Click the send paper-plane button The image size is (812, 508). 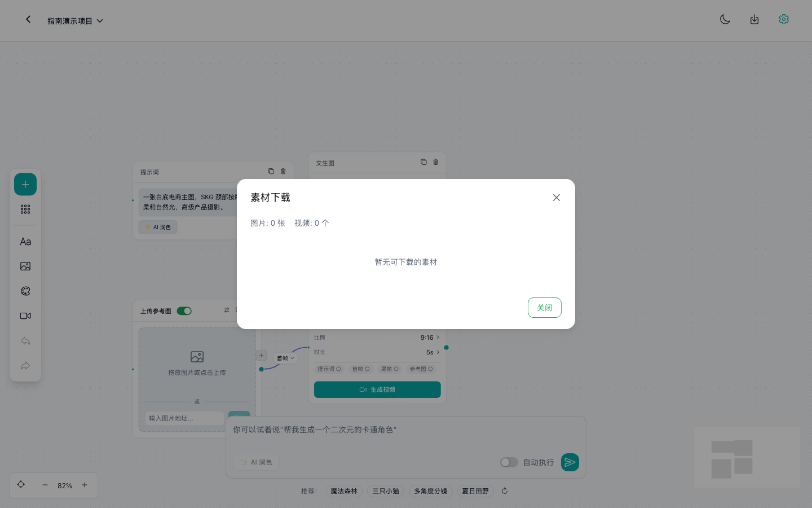pyautogui.click(x=570, y=462)
